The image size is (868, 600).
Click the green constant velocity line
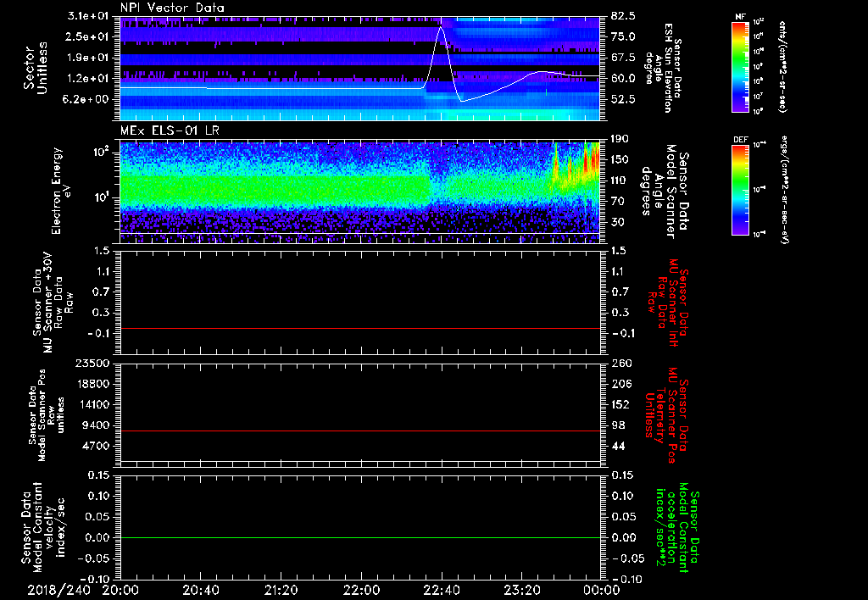tap(360, 538)
